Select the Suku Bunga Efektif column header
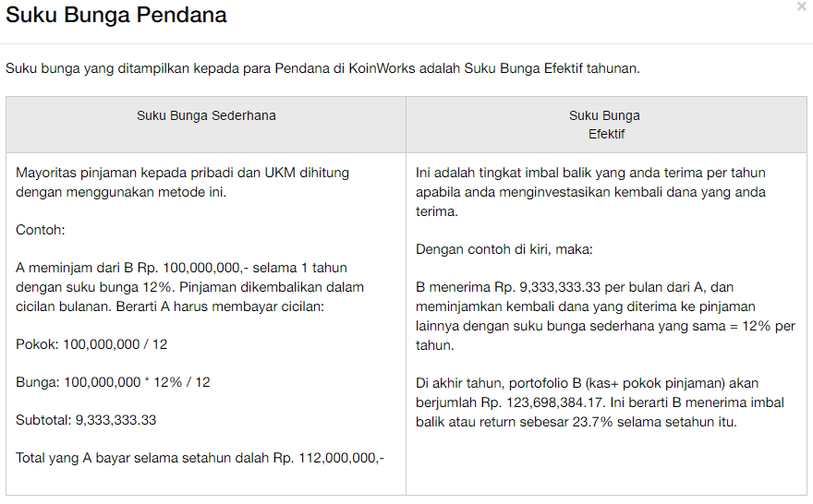Image resolution: width=813 pixels, height=504 pixels. click(606, 125)
